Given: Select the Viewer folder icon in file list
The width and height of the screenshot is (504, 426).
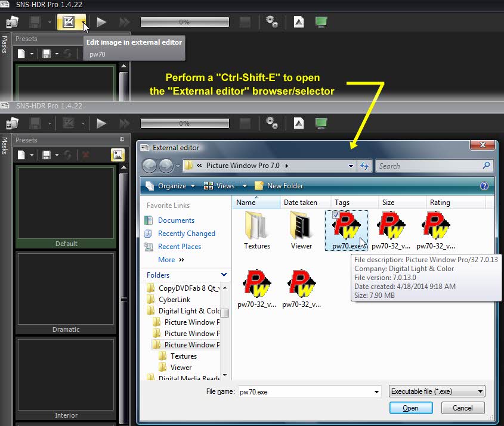Looking at the screenshot, I should [x=301, y=230].
